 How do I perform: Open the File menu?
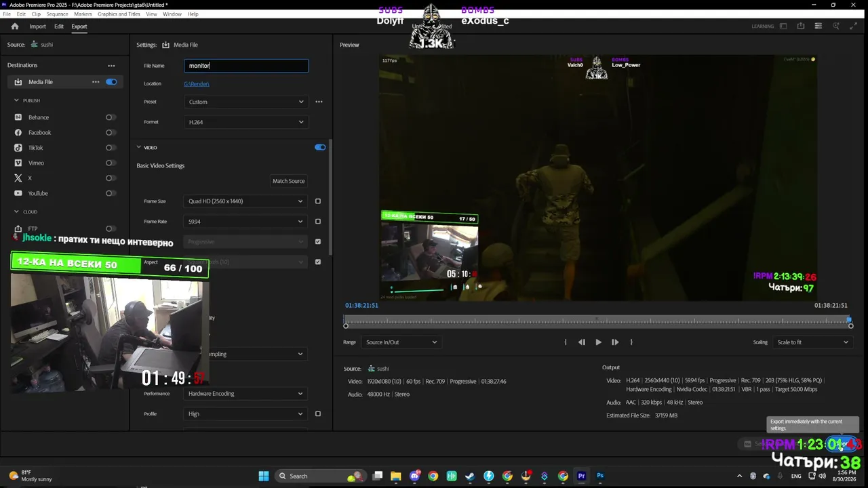click(7, 14)
